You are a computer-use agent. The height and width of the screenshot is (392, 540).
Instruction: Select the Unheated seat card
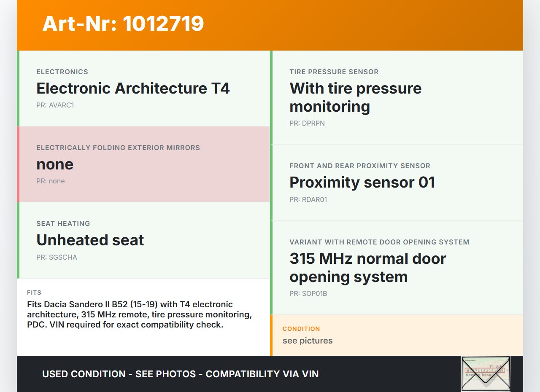[143, 240]
